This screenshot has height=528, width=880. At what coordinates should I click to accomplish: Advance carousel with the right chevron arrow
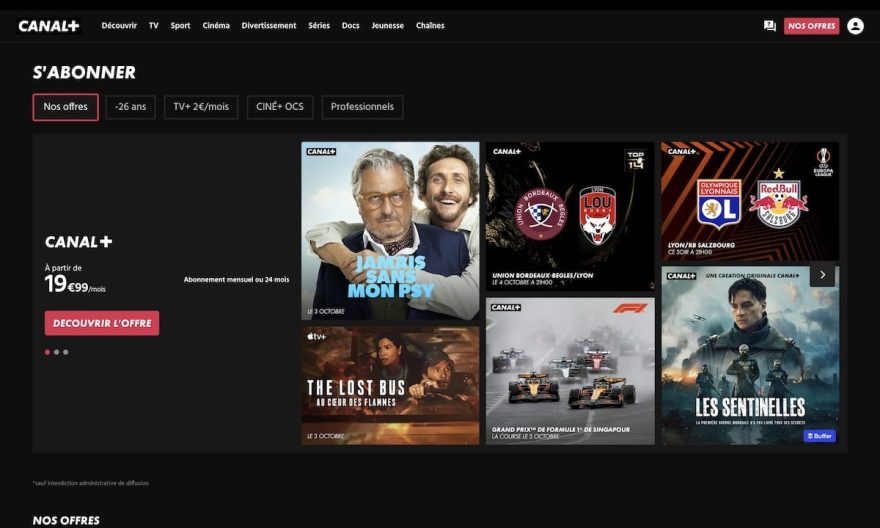822,275
